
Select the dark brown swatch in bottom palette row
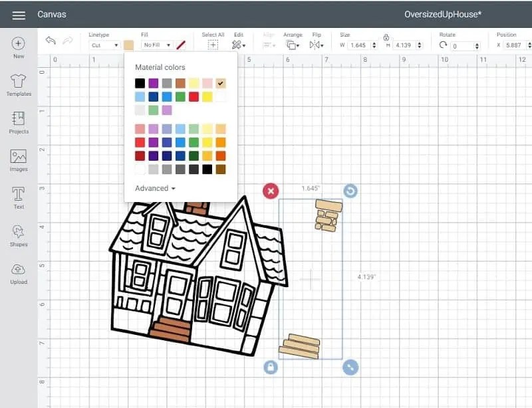[x=221, y=169]
